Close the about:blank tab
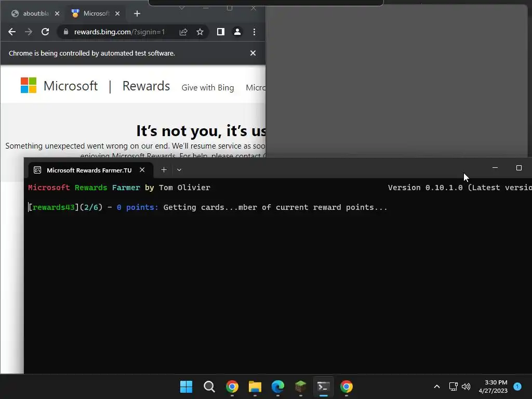 coord(57,14)
